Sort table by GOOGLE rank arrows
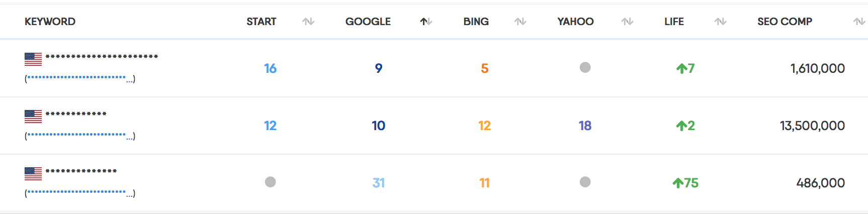Viewport: 868px width, 214px height. [426, 22]
